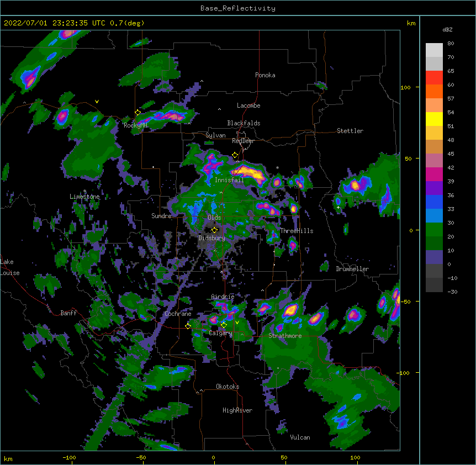Select the RedDeer city label
The image size is (476, 465).
(x=243, y=141)
